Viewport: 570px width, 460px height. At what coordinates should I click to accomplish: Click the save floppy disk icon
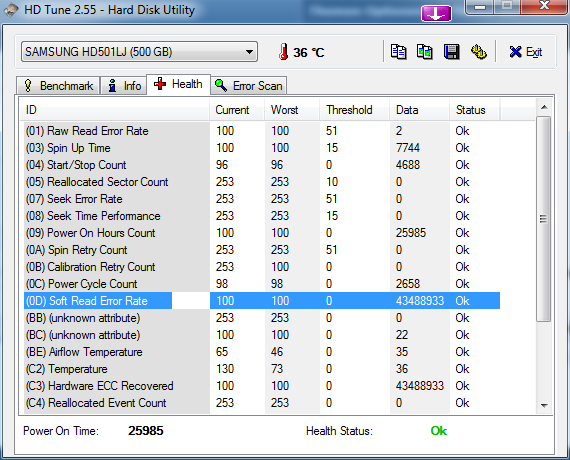(x=451, y=52)
